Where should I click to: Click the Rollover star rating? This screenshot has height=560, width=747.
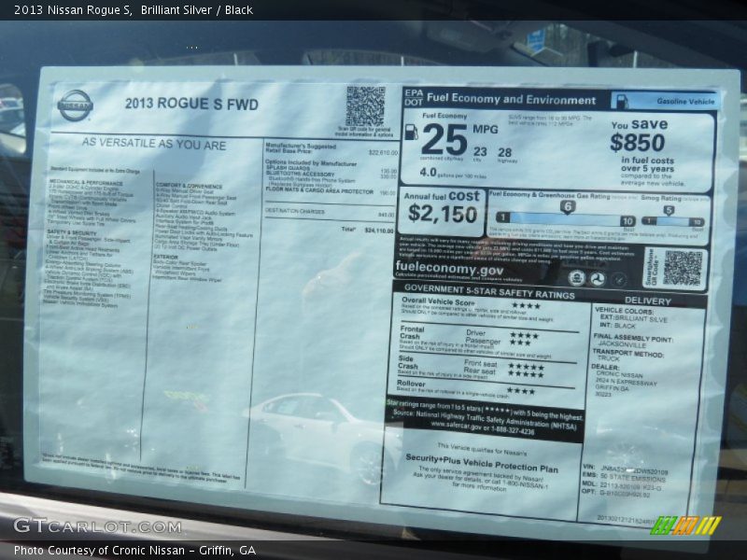pyautogui.click(x=521, y=391)
